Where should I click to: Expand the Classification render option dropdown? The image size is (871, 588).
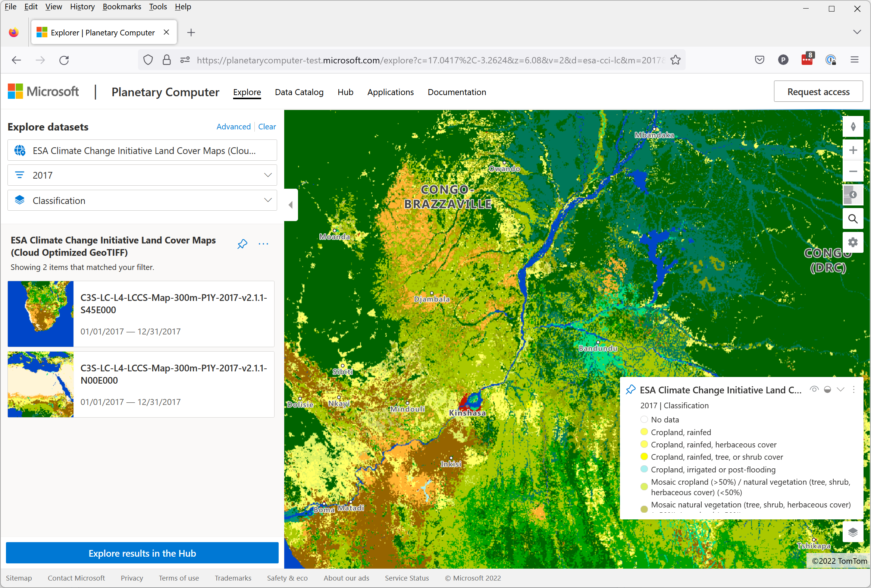[142, 200]
